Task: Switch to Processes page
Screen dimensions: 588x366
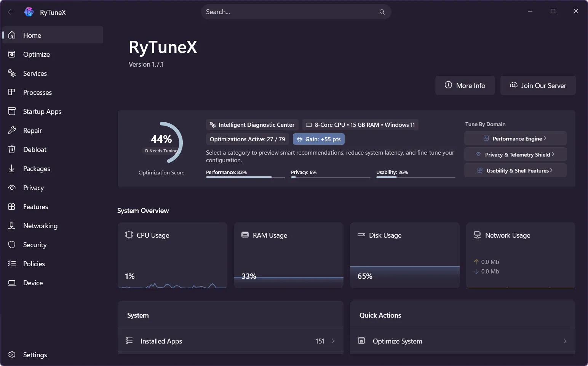Action: click(53, 92)
